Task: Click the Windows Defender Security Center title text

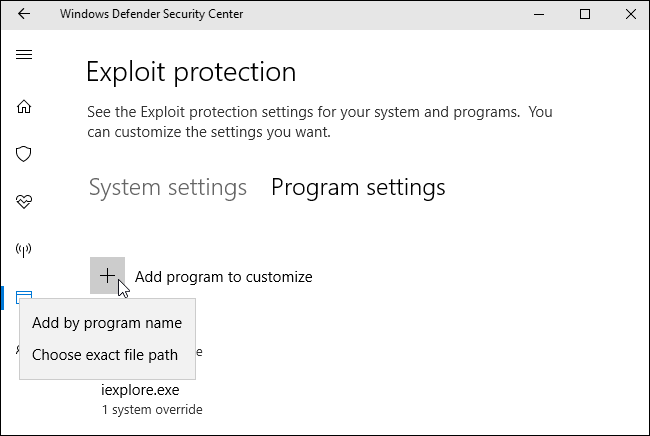Action: [x=151, y=14]
